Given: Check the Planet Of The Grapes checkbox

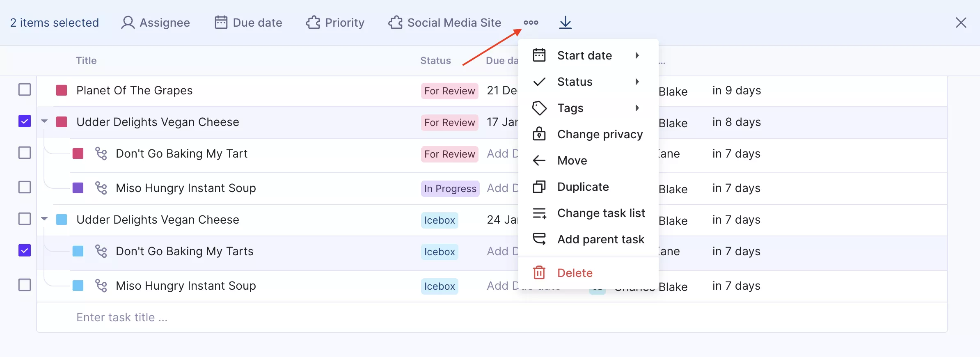Looking at the screenshot, I should [x=25, y=89].
